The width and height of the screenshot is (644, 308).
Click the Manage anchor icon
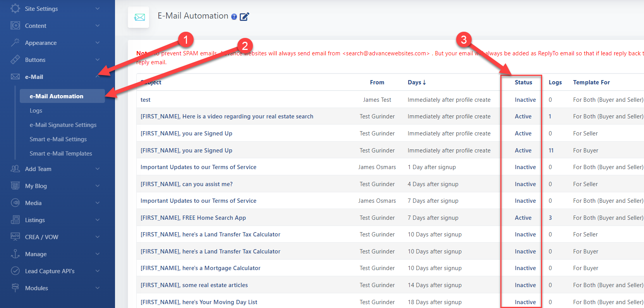(x=15, y=254)
